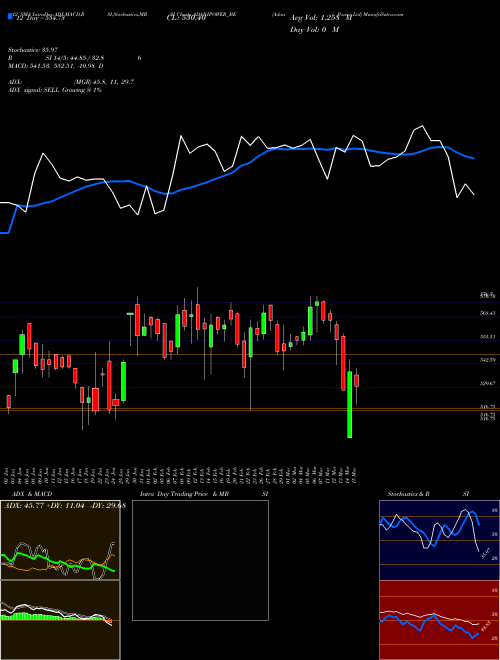Image resolution: width=500 pixels, height=660 pixels.
Task: Click the 555.51 price axis label
Action: point(487,337)
